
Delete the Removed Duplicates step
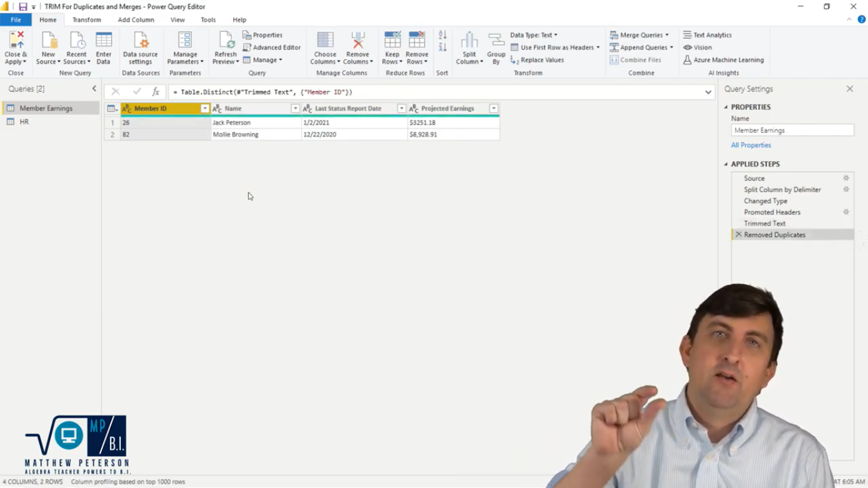pos(738,234)
